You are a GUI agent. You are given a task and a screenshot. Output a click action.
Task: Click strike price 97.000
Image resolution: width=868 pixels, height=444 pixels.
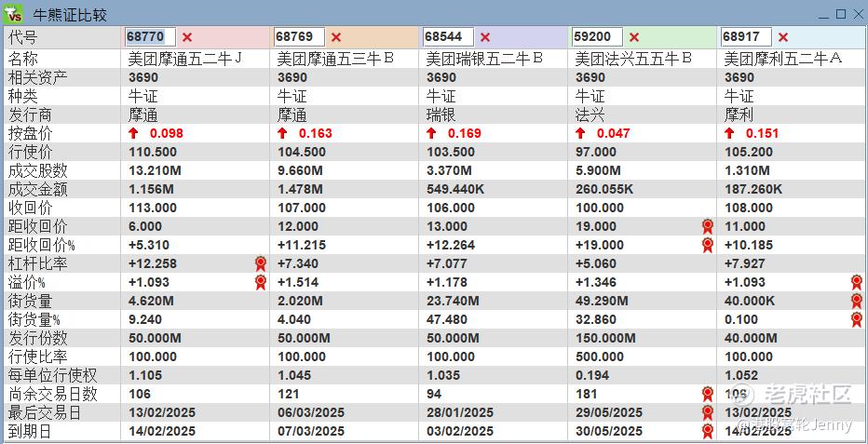point(596,152)
